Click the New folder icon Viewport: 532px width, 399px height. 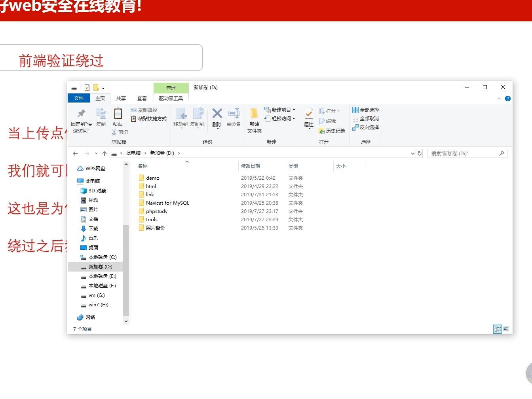[255, 114]
